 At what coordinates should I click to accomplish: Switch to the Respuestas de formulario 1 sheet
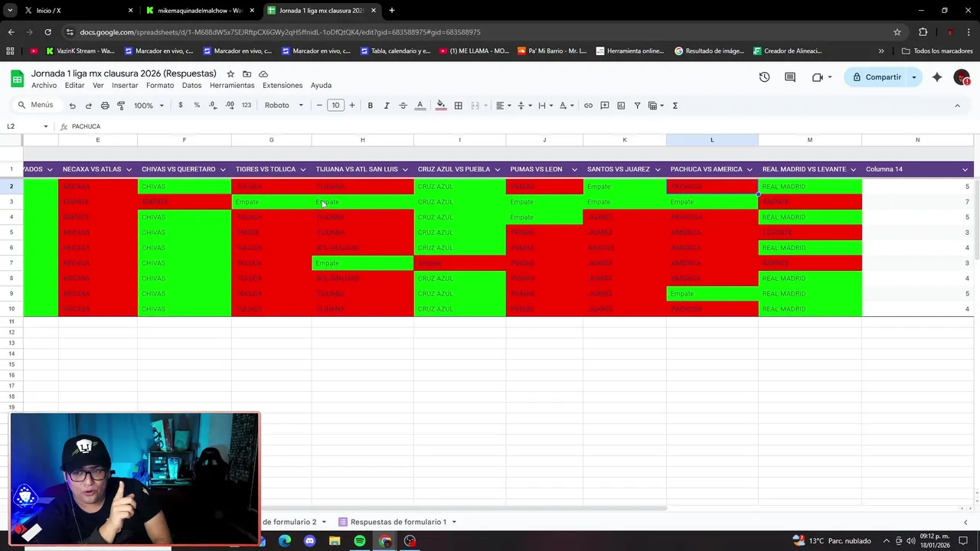(x=398, y=522)
